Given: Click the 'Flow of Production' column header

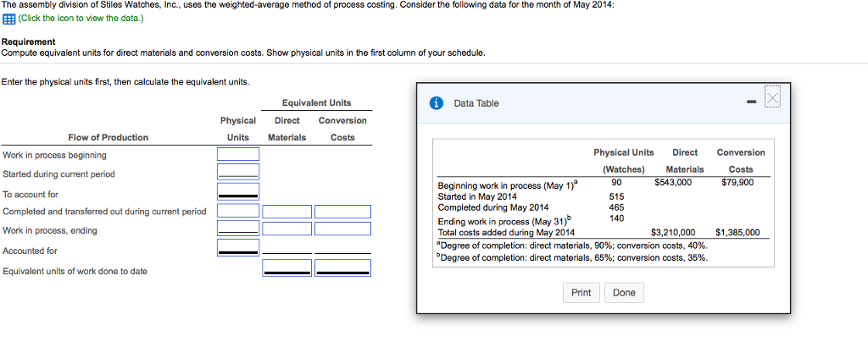Looking at the screenshot, I should (x=108, y=137).
